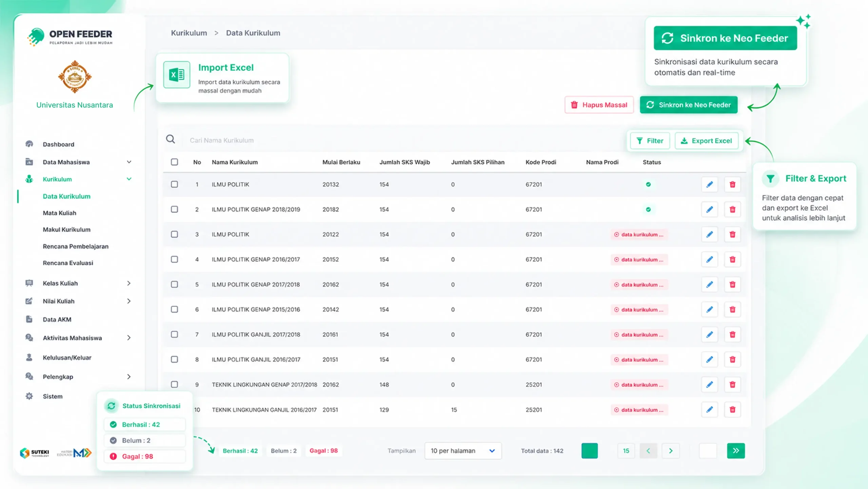Delete ILMU POLITIK GENAP 2018/2019 entry

pos(732,209)
